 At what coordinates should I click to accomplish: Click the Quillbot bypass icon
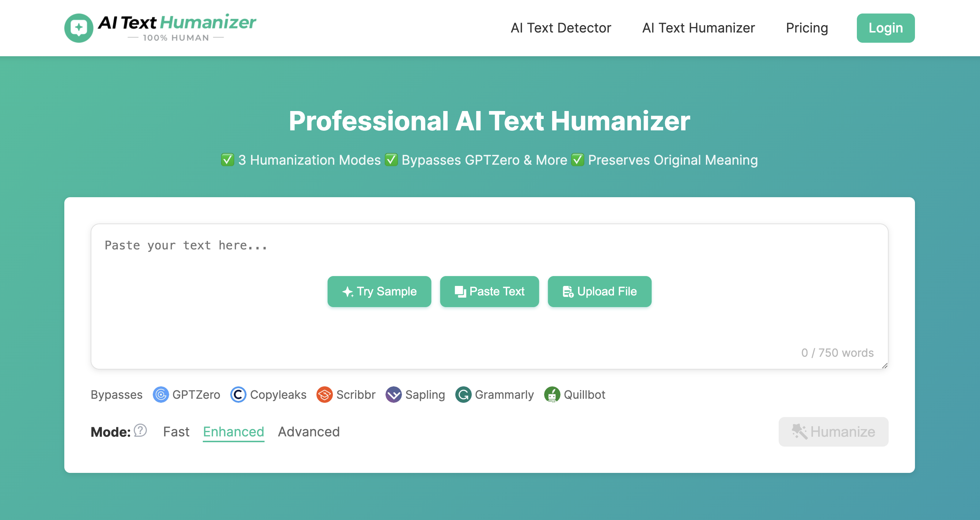tap(552, 394)
